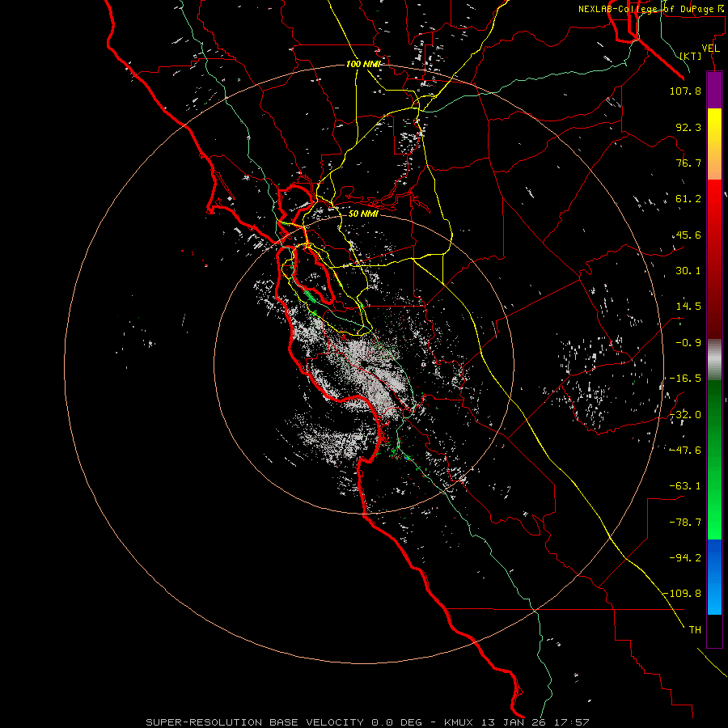Click the [KT] units label
This screenshot has height=728, width=728.
(691, 56)
